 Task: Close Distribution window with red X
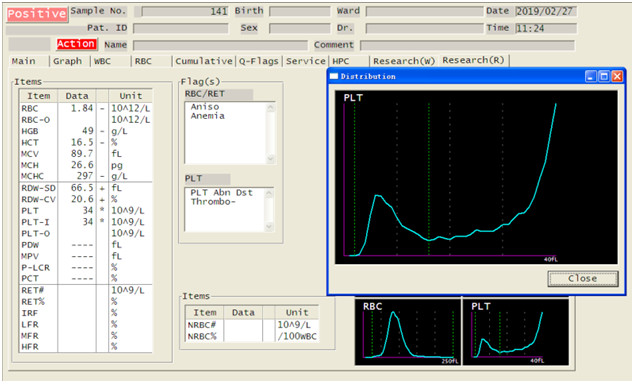(x=617, y=76)
